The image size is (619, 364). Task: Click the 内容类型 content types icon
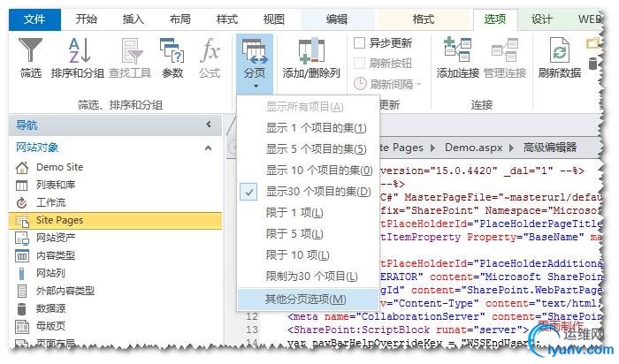pyautogui.click(x=22, y=256)
